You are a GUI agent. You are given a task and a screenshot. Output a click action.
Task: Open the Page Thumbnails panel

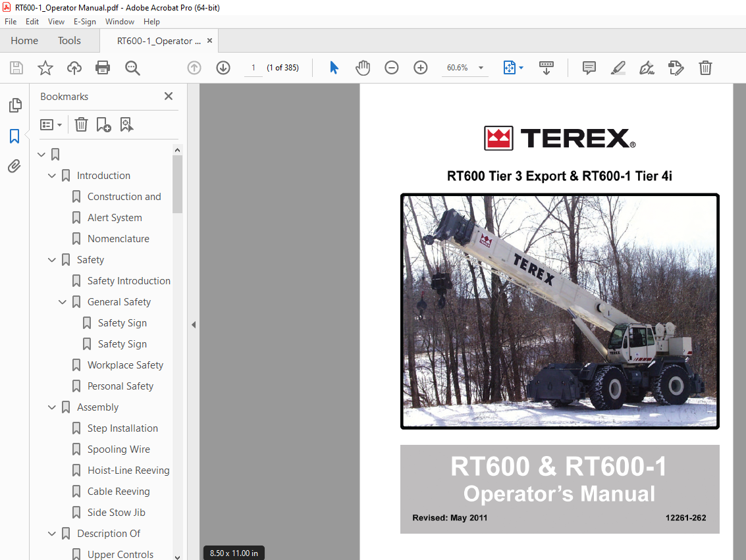(14, 105)
